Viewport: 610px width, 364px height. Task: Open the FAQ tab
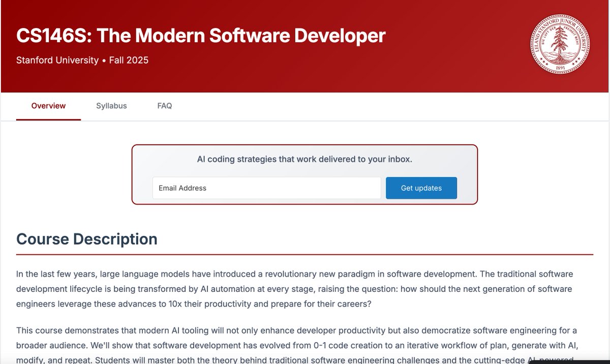tap(164, 106)
